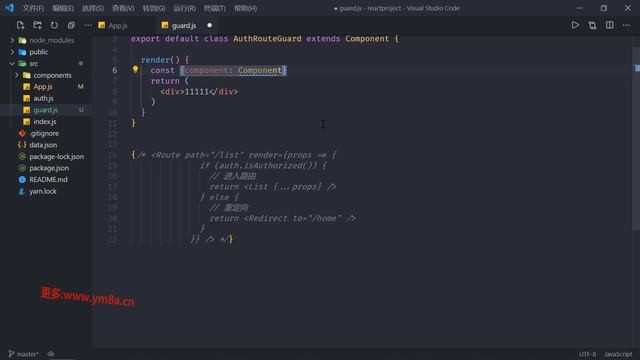This screenshot has width=640, height=360.
Task: Open the 转到(G) menu
Action: (154, 8)
